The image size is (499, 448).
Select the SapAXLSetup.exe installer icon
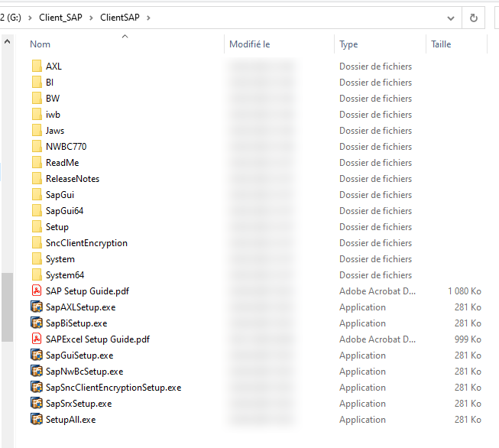[37, 307]
